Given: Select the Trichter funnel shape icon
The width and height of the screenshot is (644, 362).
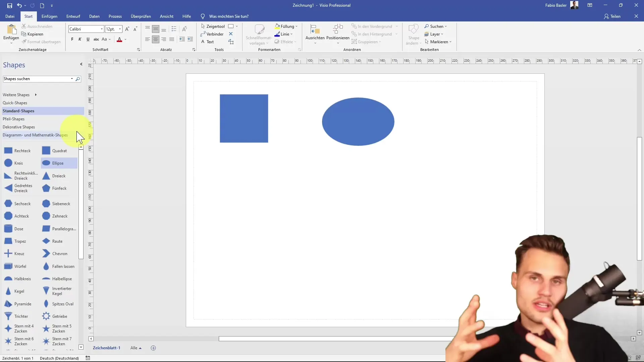Looking at the screenshot, I should (8, 316).
